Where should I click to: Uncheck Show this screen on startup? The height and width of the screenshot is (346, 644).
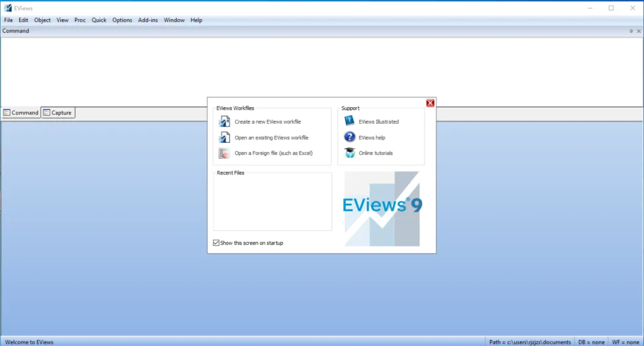(216, 243)
